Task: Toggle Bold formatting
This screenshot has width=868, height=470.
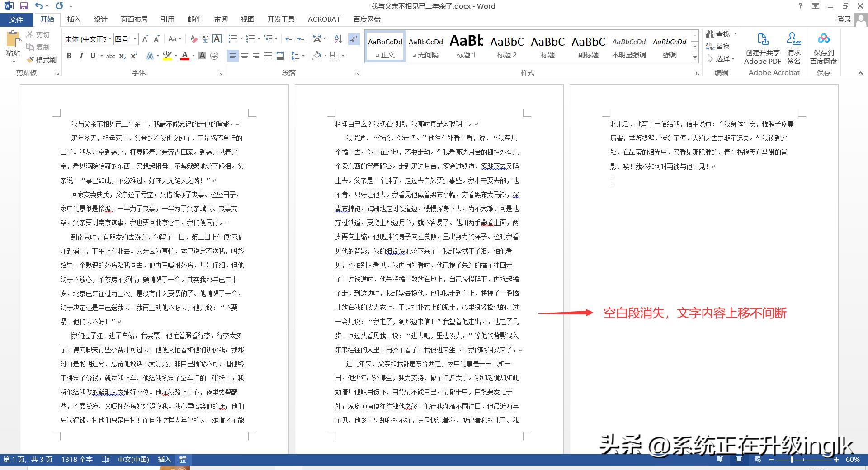Action: (69, 56)
